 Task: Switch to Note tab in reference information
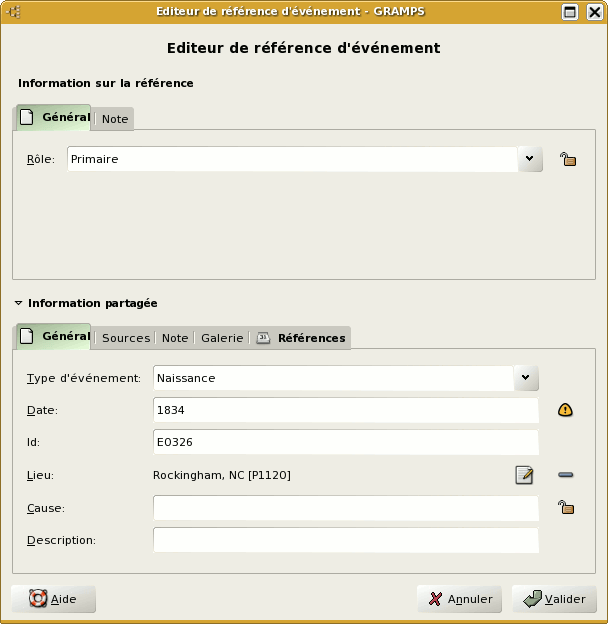pyautogui.click(x=115, y=119)
